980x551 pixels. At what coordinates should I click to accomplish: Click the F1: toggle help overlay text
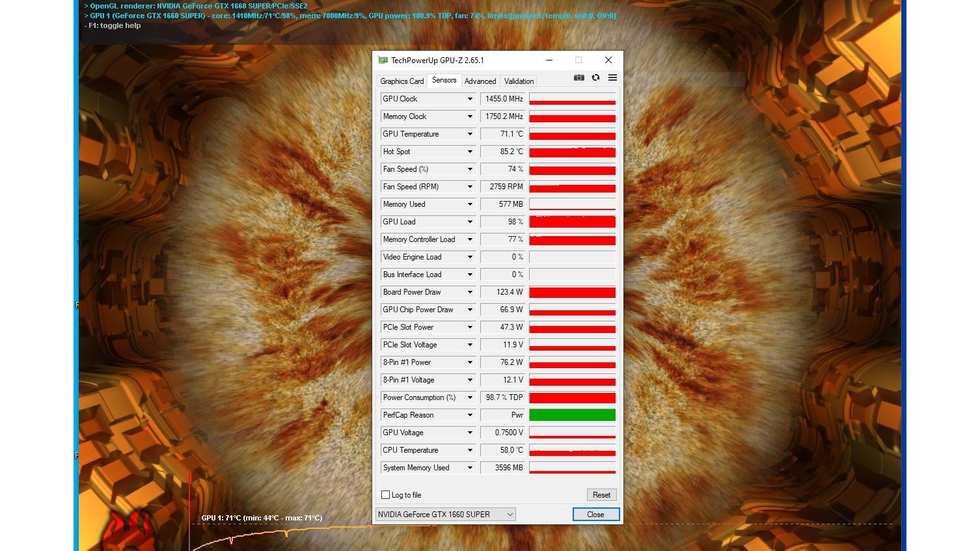pos(113,26)
